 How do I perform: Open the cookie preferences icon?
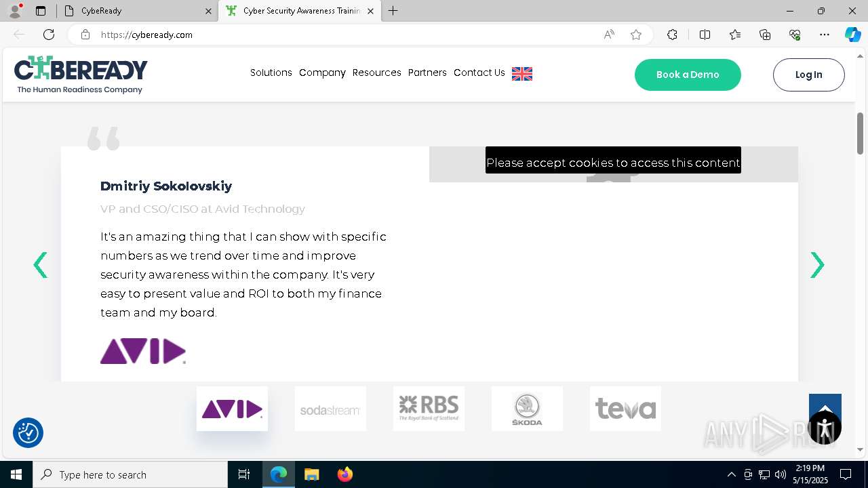28,432
